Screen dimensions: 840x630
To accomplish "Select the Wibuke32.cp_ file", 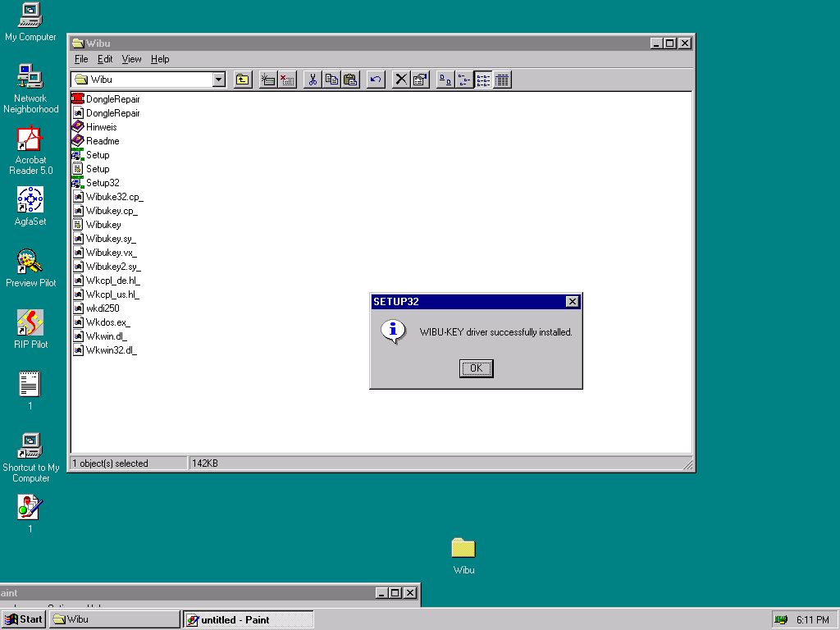I will click(x=107, y=197).
